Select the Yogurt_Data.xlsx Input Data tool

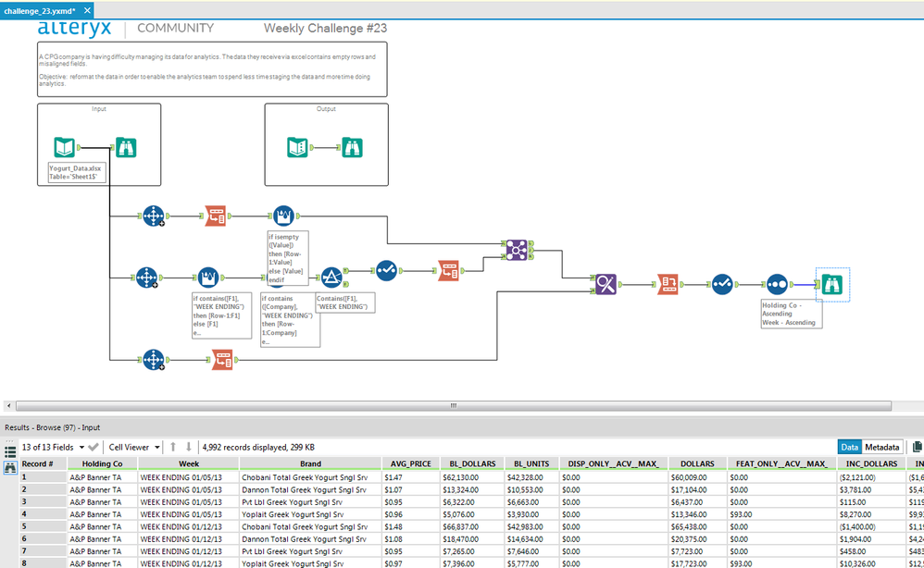tap(65, 147)
